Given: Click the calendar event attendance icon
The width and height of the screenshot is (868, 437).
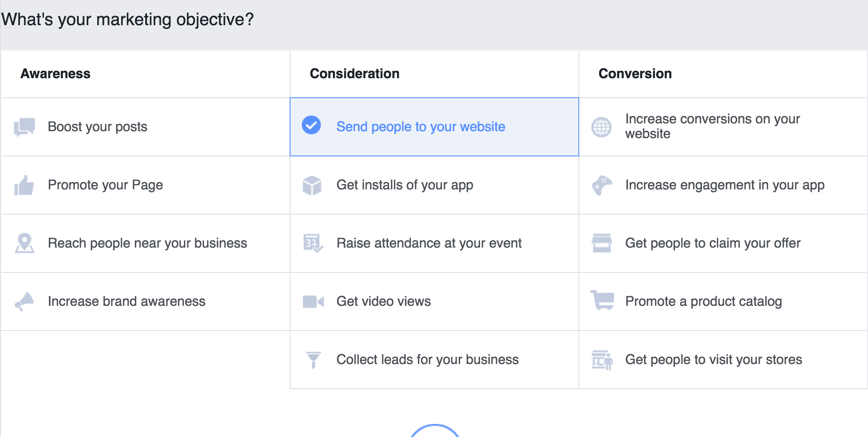Looking at the screenshot, I should pos(313,243).
